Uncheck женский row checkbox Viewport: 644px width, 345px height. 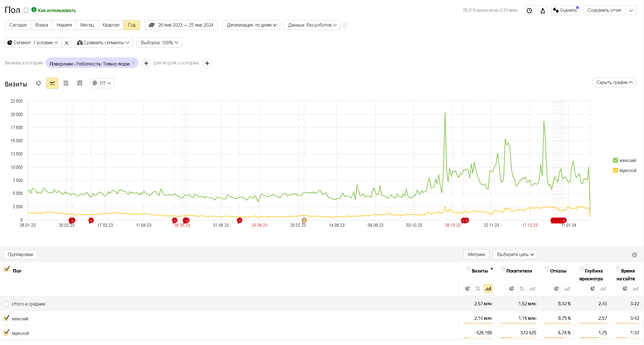[x=6, y=318]
